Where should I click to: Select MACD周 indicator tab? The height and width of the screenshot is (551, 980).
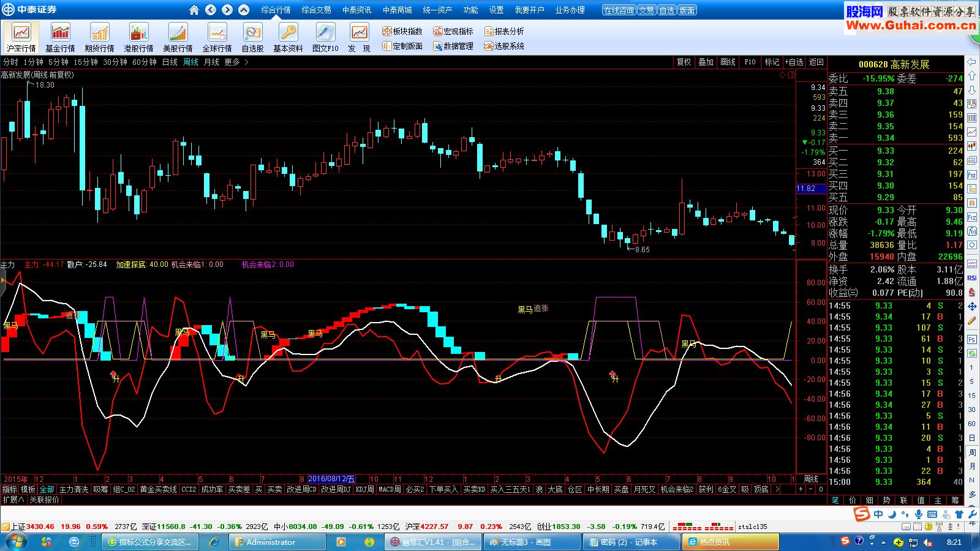click(x=390, y=489)
